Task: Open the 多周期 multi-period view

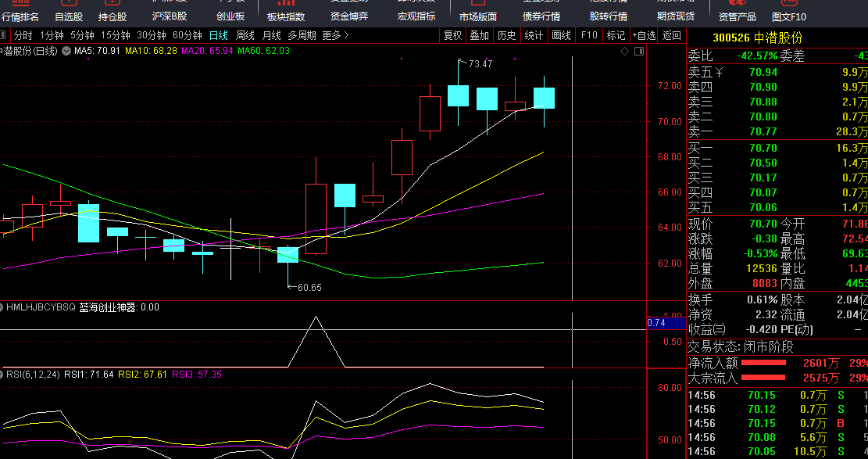Action: 302,35
